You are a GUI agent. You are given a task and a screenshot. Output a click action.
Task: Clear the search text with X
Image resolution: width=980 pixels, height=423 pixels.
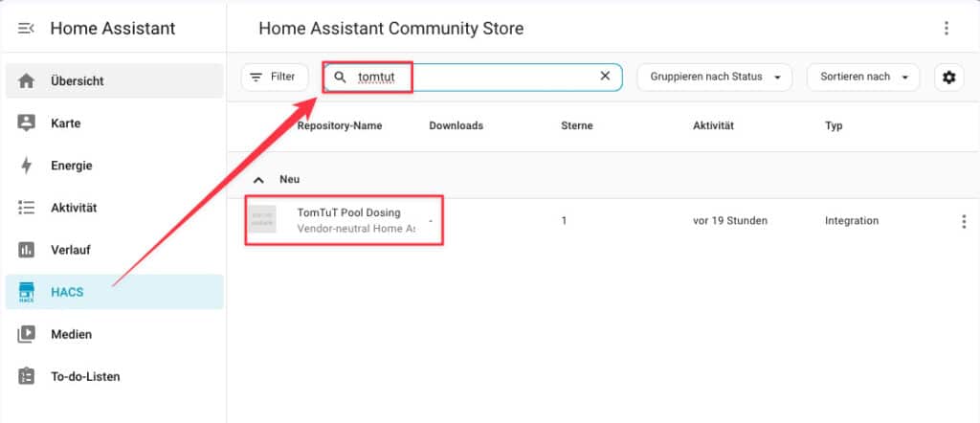pos(605,77)
